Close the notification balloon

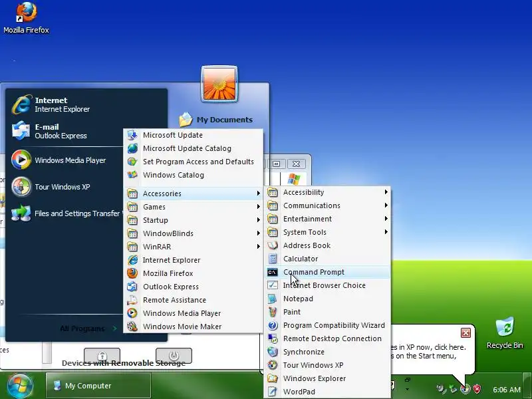click(466, 333)
